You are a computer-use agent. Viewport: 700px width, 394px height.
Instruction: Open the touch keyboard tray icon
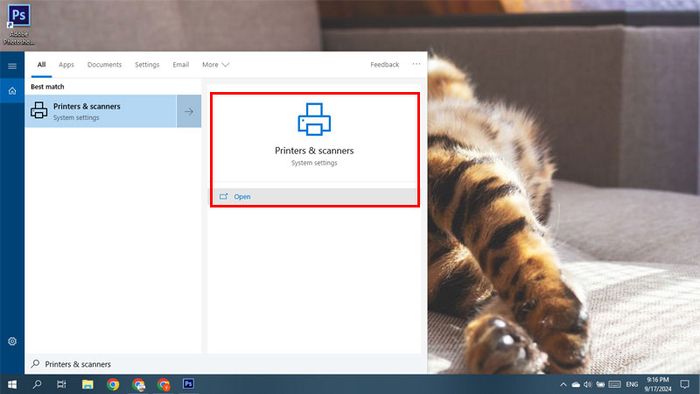coord(615,384)
